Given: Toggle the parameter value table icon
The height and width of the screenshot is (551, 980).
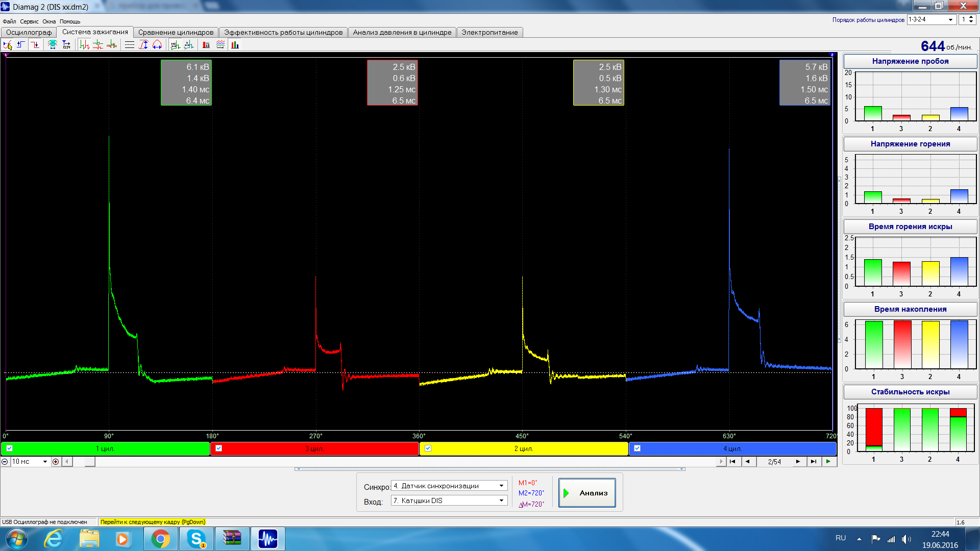Looking at the screenshot, I should point(206,45).
